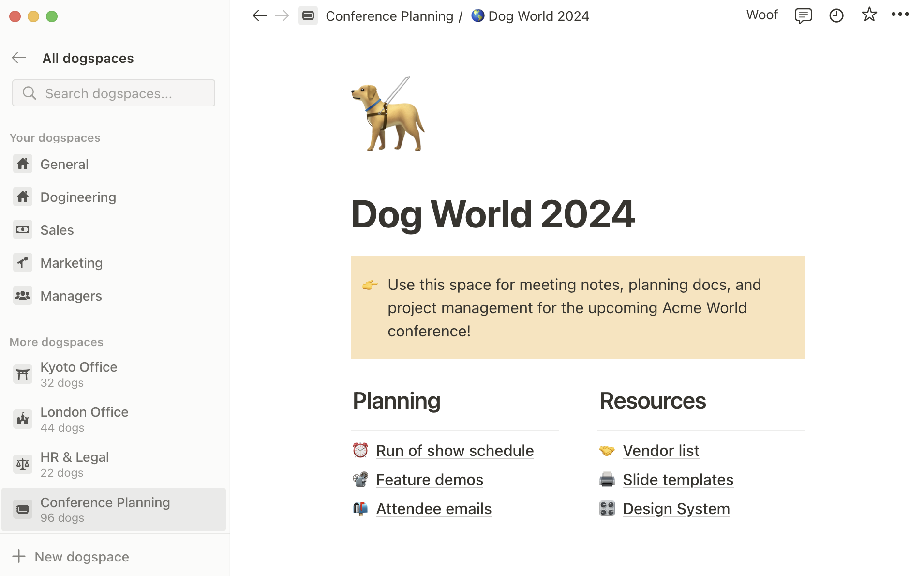
Task: Open the Design System page
Action: (x=676, y=508)
